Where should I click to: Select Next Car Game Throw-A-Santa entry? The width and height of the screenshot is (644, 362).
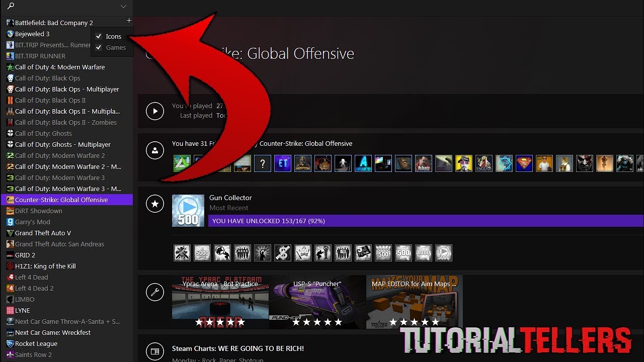coord(66,321)
